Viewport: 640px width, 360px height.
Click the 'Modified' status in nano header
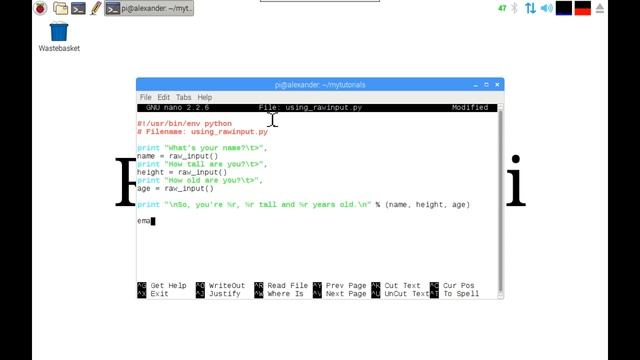pyautogui.click(x=470, y=107)
